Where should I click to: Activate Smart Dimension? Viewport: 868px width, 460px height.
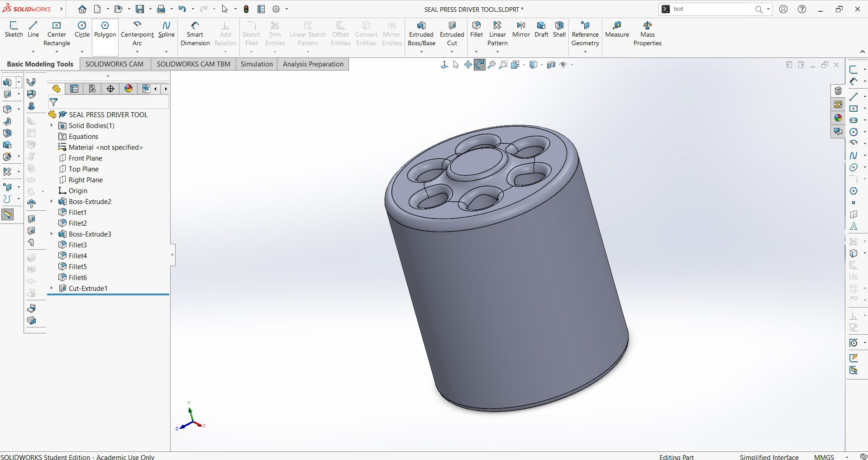click(195, 34)
